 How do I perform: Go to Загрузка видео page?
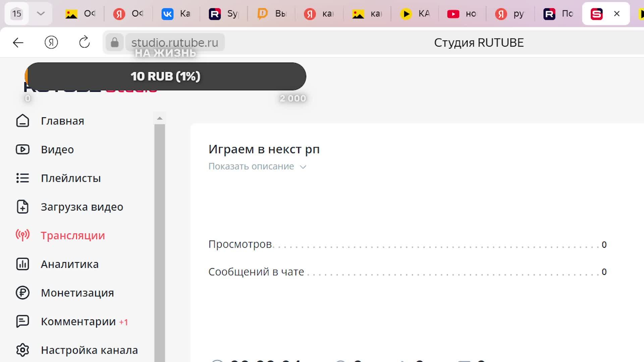[82, 207]
